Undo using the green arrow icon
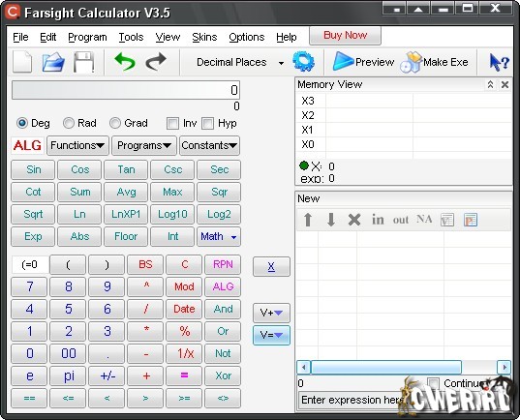520x420 pixels. (x=125, y=62)
